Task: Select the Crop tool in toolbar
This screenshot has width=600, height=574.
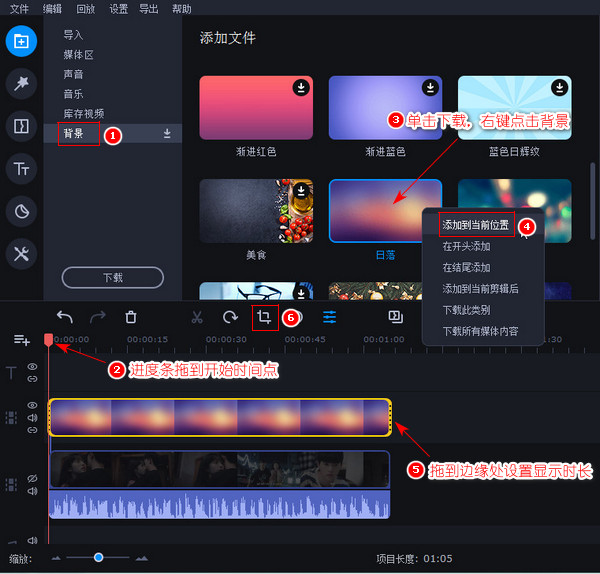Action: [x=265, y=317]
